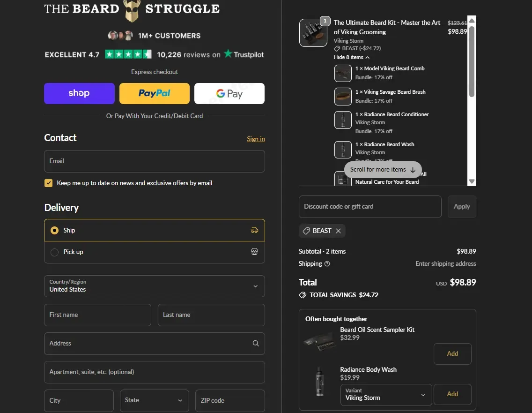Click Apply discount code button
Screen dimensions: 532x413
tap(462, 206)
